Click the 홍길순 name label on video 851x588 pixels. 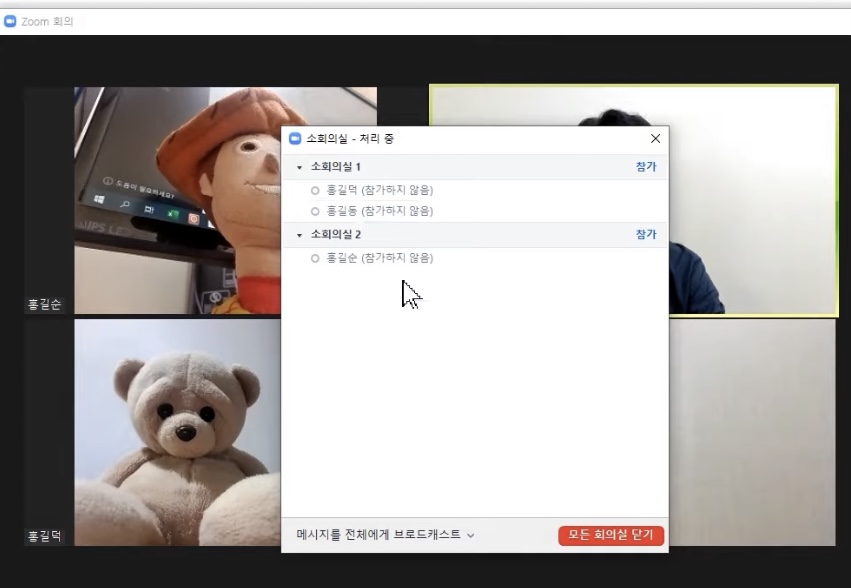pos(45,305)
